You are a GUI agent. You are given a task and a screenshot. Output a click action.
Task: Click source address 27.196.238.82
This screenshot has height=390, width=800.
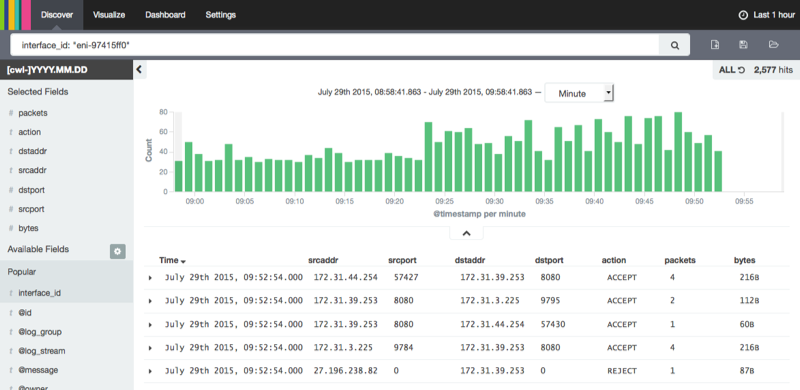[x=345, y=371]
